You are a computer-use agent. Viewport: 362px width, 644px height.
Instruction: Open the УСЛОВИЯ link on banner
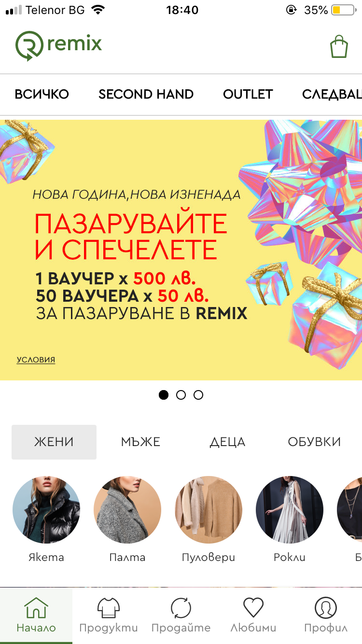point(36,360)
